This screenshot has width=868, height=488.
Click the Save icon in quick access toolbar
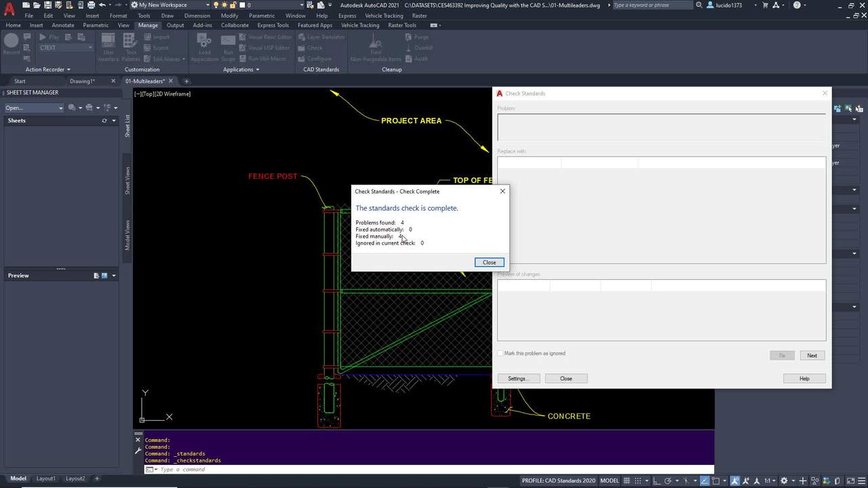(x=47, y=5)
